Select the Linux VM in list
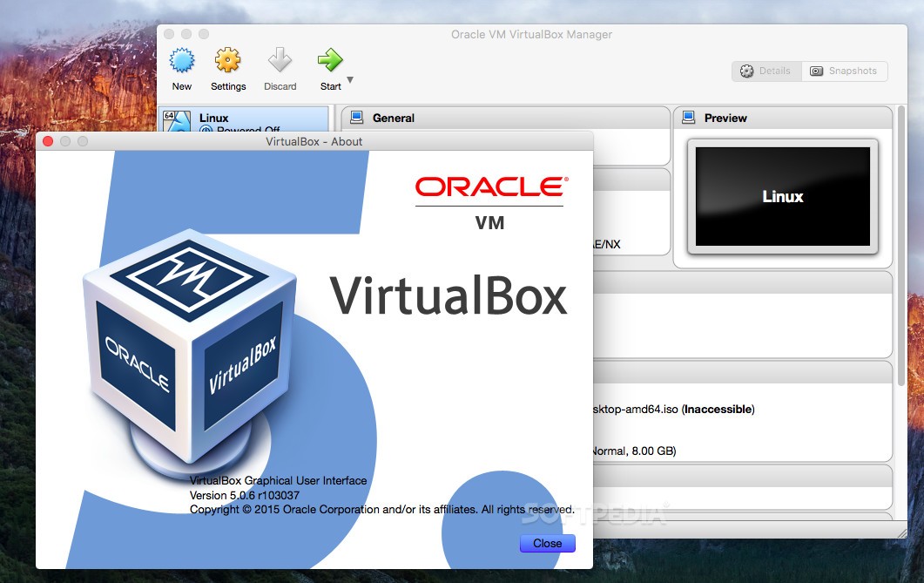The image size is (924, 583). click(243, 119)
